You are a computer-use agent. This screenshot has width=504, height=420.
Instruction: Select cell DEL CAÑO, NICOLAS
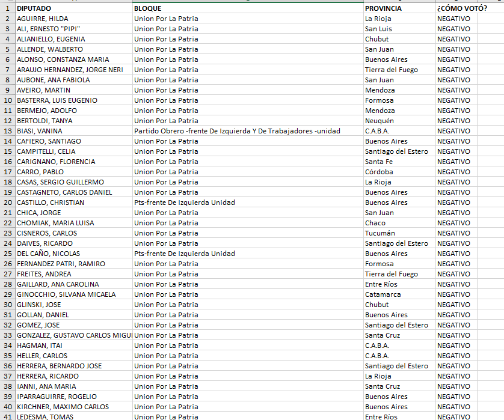74,254
